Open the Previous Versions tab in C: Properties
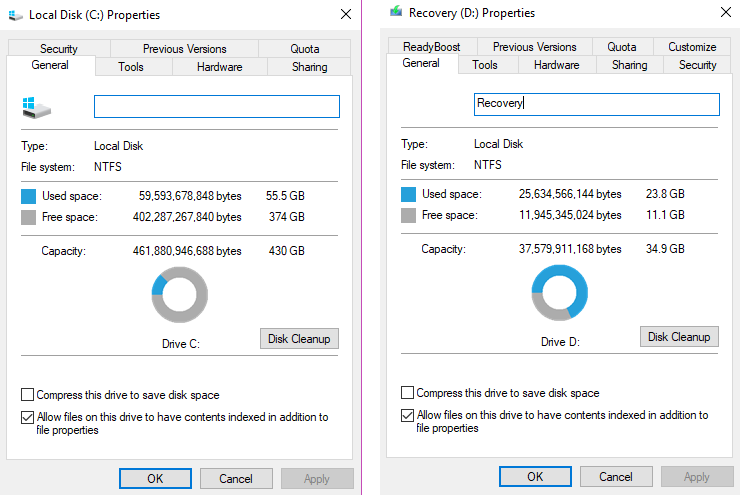 click(185, 49)
